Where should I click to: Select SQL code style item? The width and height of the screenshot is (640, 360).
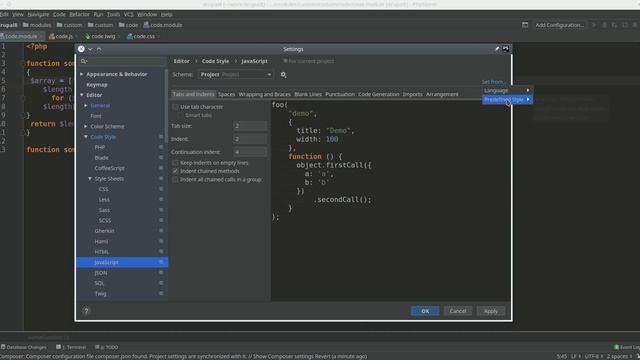pos(99,283)
